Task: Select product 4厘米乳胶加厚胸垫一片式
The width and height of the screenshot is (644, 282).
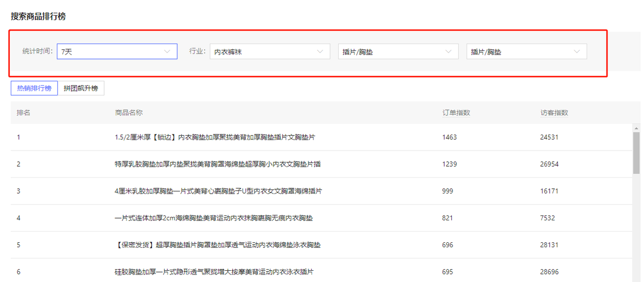Action: pos(218,191)
